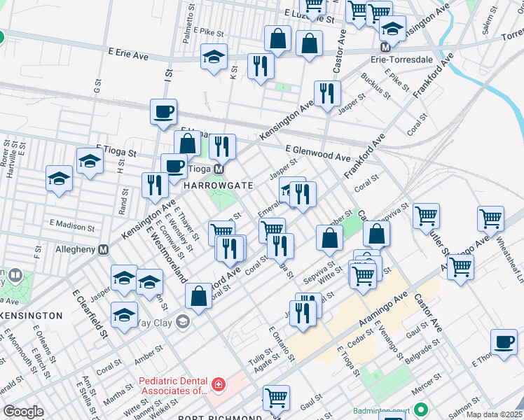Click the green Badminton court pin icon
Image resolution: width=524 pixels, height=420 pixels.
[421, 409]
